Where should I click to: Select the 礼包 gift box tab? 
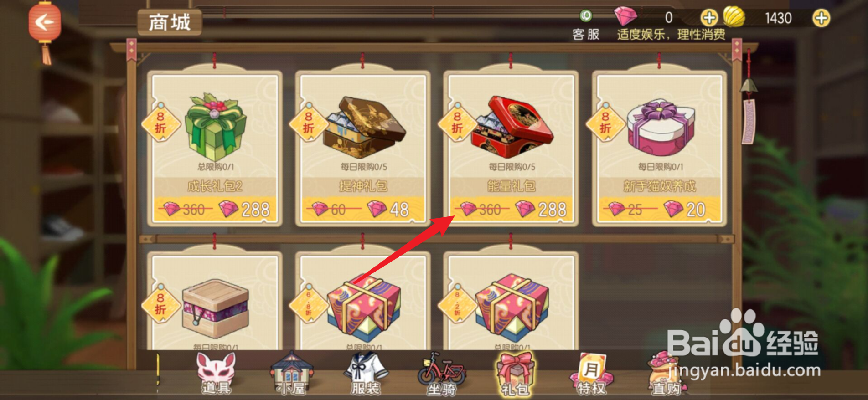(516, 374)
